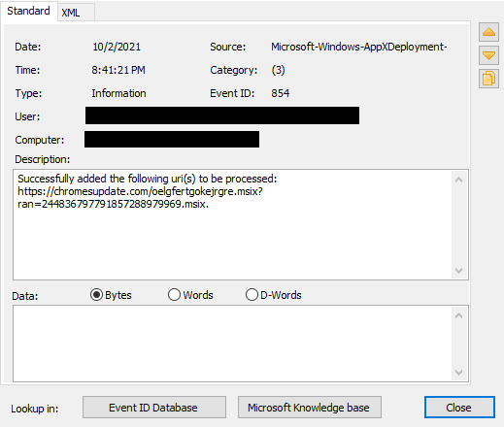This screenshot has height=427, width=504.
Task: Go to the next event with the down arrow
Action: 488,55
